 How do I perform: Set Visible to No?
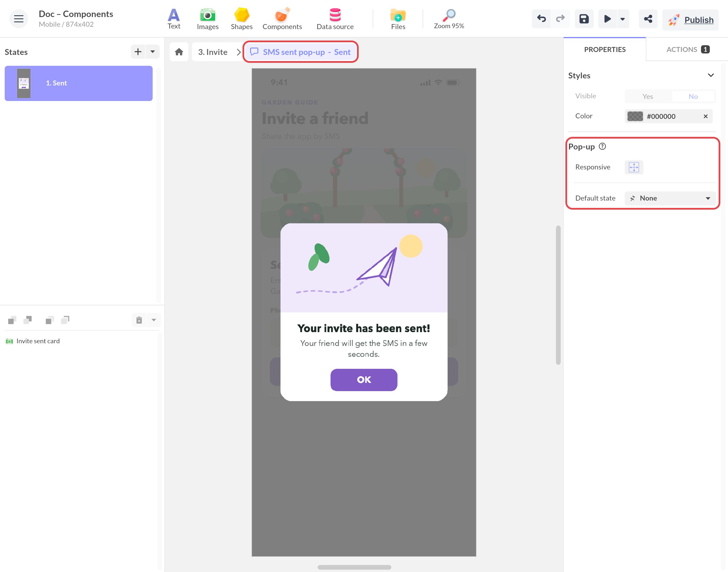click(693, 96)
